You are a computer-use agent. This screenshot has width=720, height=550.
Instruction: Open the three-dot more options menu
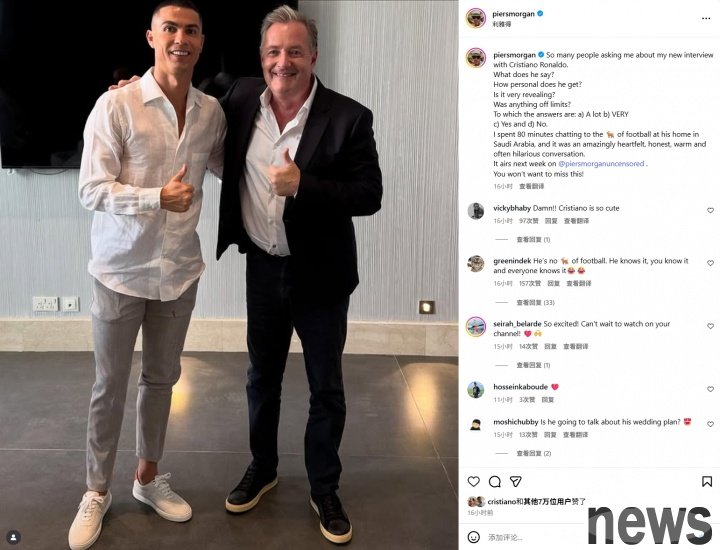click(706, 18)
